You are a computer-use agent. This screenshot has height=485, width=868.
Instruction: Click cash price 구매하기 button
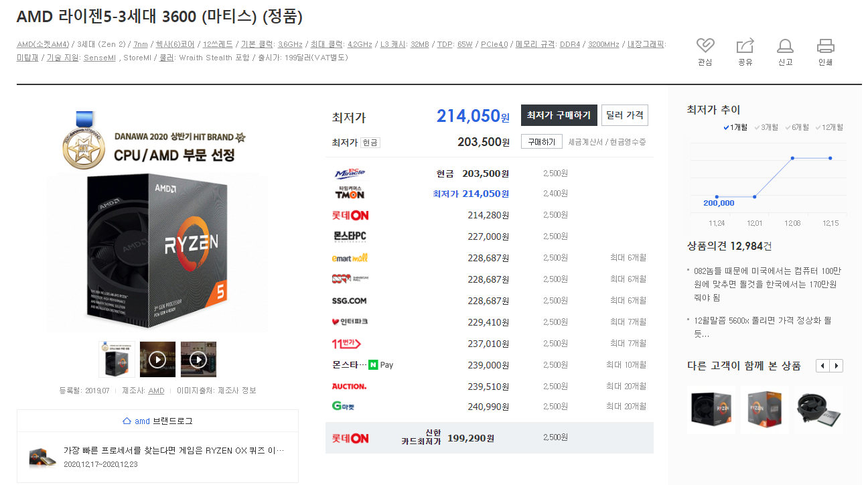[x=541, y=142]
